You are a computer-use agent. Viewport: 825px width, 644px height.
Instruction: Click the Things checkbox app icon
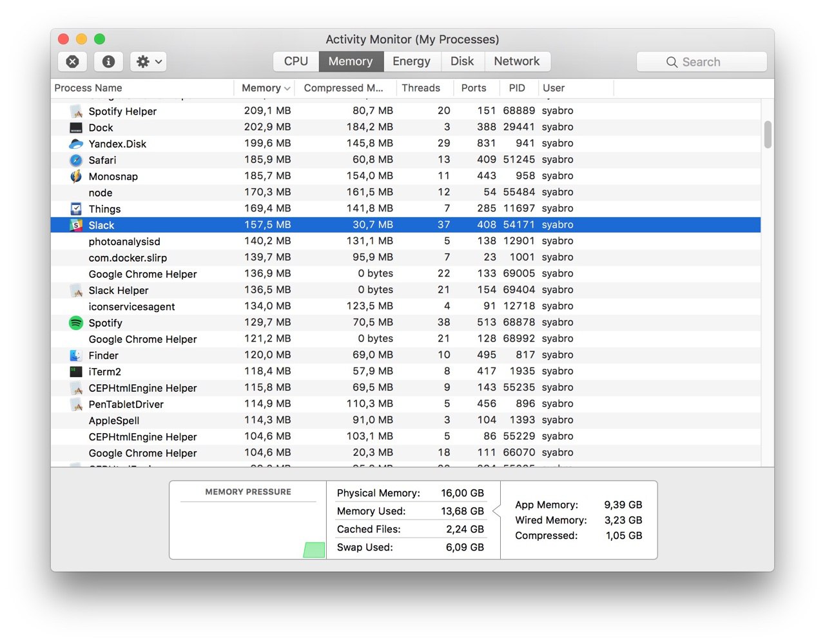pos(76,208)
